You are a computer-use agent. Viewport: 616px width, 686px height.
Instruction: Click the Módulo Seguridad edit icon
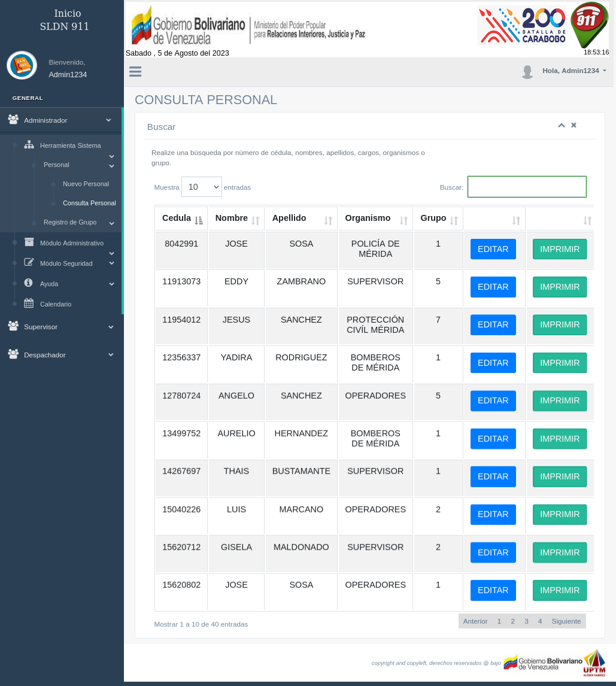(x=29, y=262)
